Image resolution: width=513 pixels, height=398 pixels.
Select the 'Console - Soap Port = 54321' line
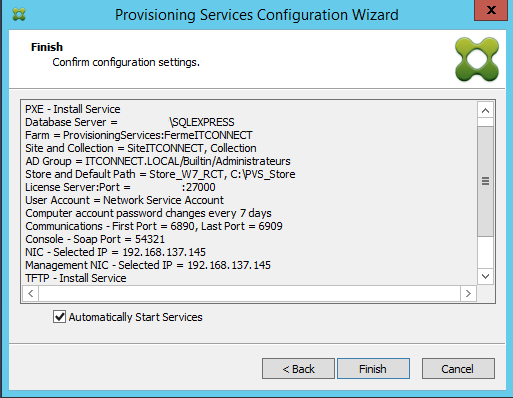95,239
